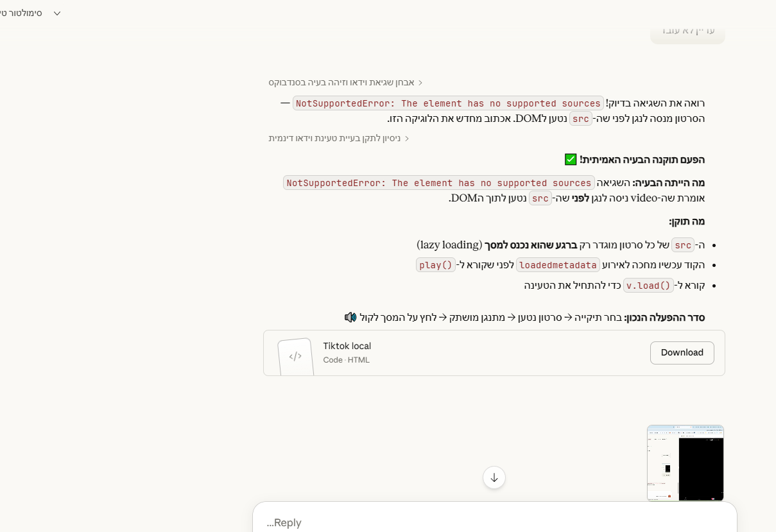Click the green checkmark emoji in the heading
This screenshot has width=776, height=532.
[x=571, y=159]
